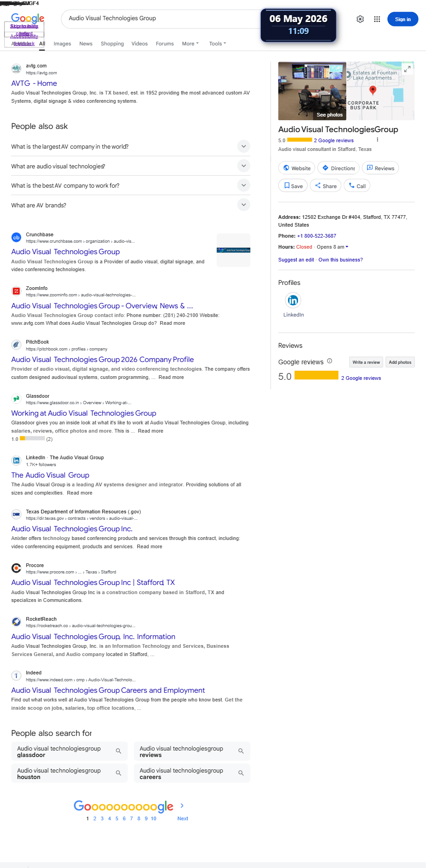Switch to the Shopping tab
Viewport: 431px width, 868px height.
point(112,44)
